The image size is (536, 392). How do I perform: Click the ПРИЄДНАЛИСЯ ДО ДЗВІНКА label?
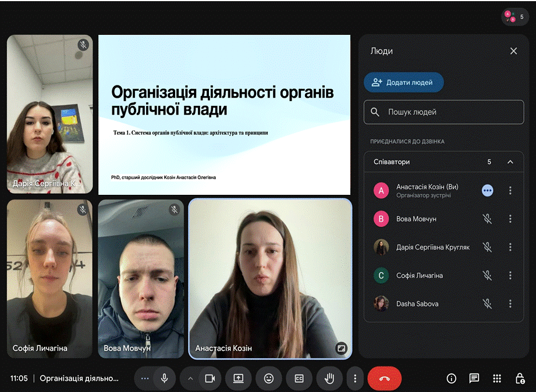point(407,141)
